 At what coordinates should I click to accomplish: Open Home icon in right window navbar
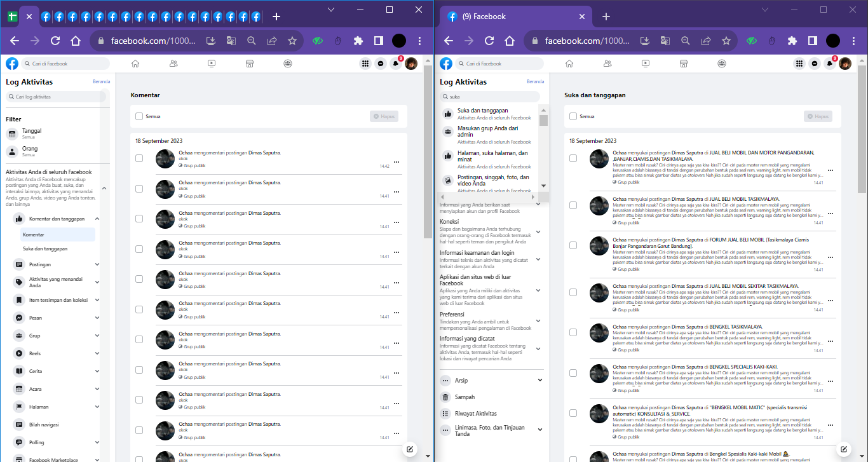tap(569, 64)
